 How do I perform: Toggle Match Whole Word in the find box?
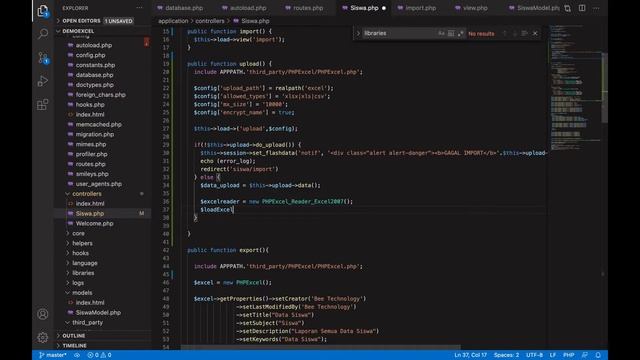[451, 33]
